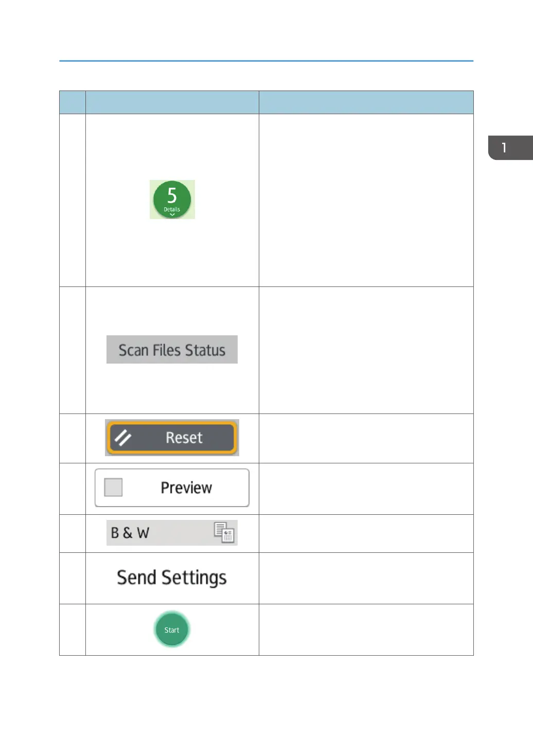The height and width of the screenshot is (756, 533).
Task: Click the Preview label text
Action: click(186, 488)
